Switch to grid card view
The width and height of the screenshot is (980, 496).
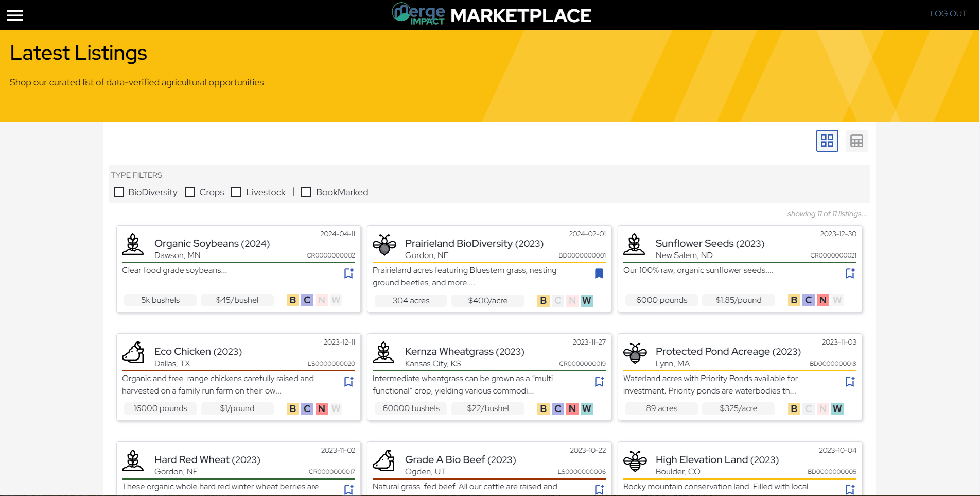[x=827, y=141]
